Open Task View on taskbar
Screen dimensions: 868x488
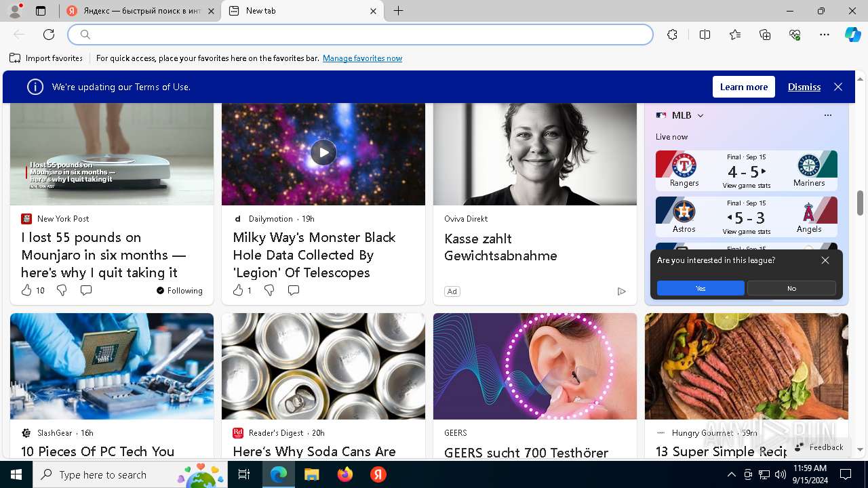pos(245,474)
